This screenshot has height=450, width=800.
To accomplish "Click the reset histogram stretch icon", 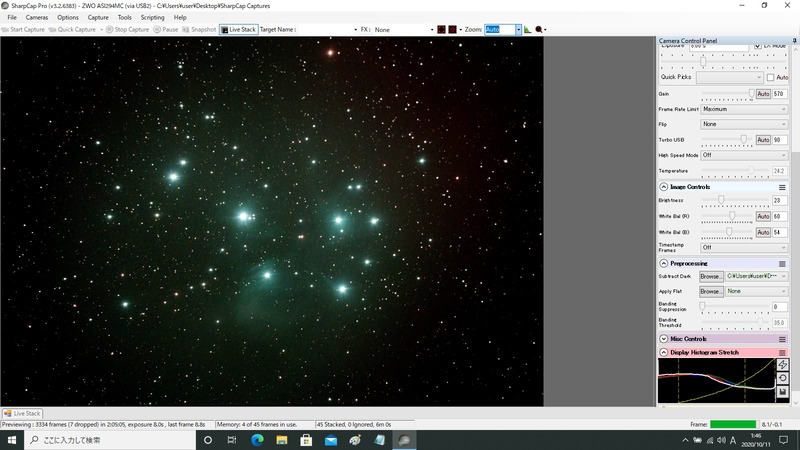I will [783, 378].
